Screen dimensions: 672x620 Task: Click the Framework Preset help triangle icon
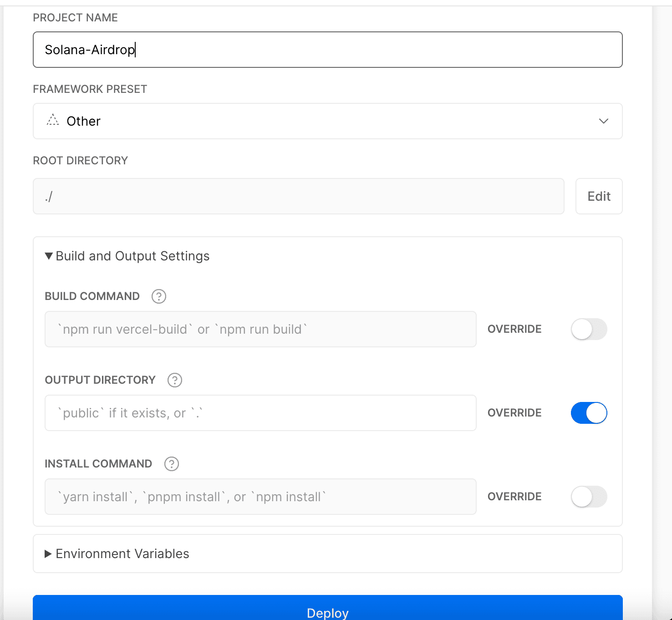52,120
